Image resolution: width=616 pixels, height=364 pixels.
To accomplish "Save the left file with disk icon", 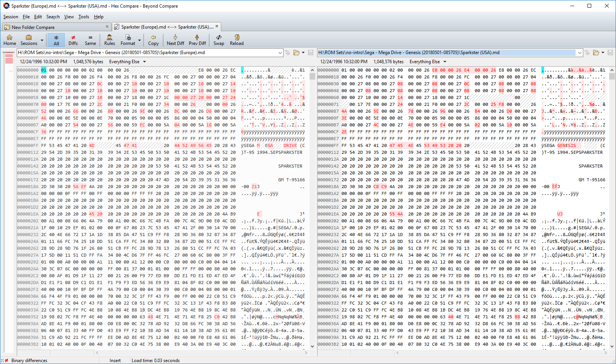I will coord(311,53).
